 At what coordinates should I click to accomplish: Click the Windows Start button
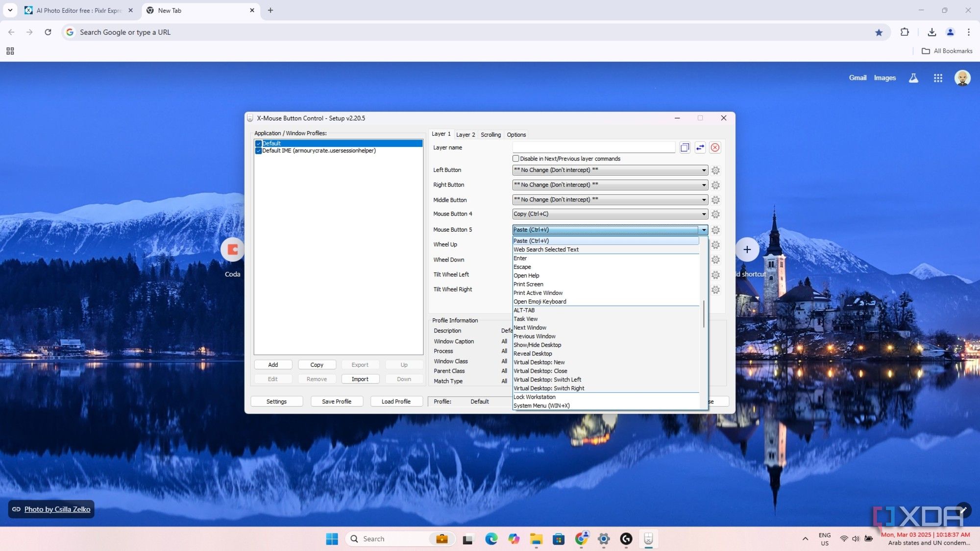pyautogui.click(x=332, y=539)
